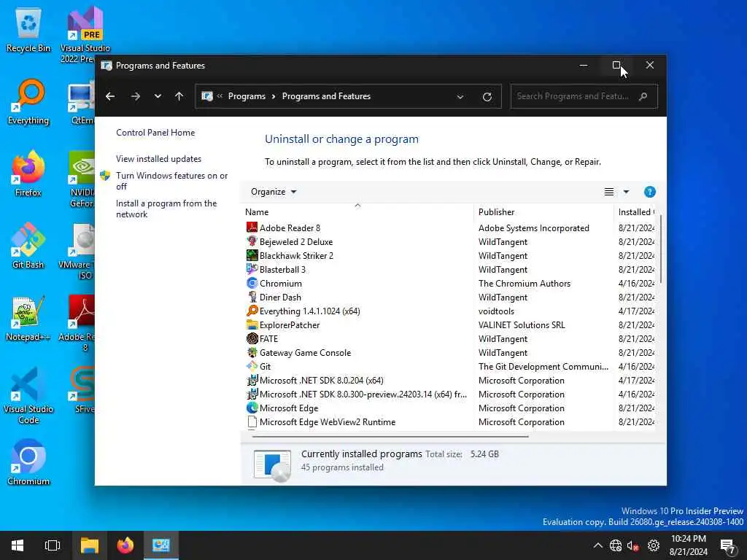Screen dimensions: 747x560
Task: Open Firefox desktop shortcut
Action: tap(28, 174)
